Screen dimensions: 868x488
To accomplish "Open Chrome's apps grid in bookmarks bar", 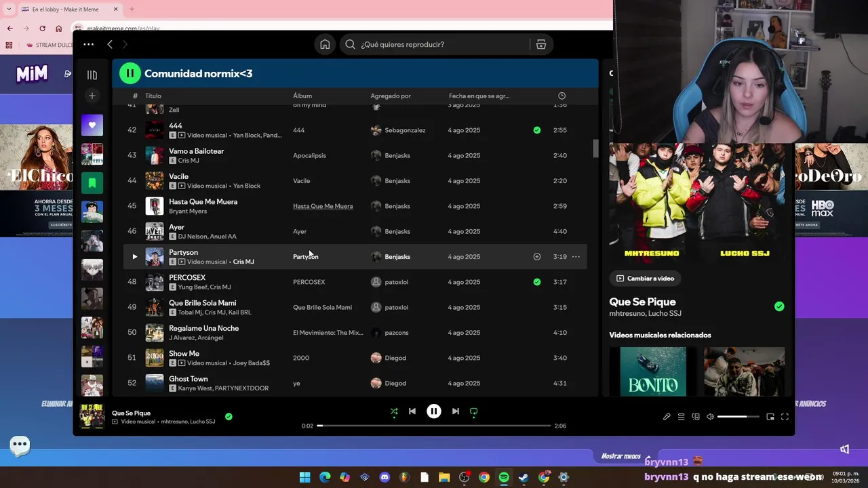I will 9,45.
